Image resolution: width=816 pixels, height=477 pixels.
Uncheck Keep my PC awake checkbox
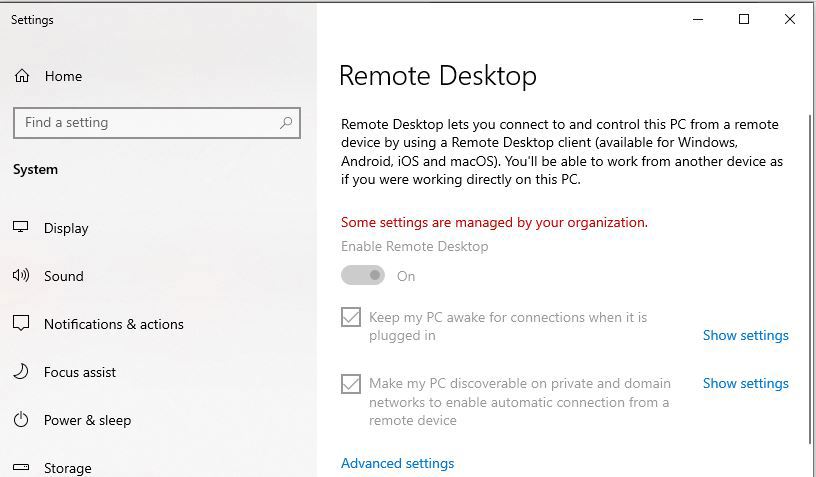(x=351, y=317)
